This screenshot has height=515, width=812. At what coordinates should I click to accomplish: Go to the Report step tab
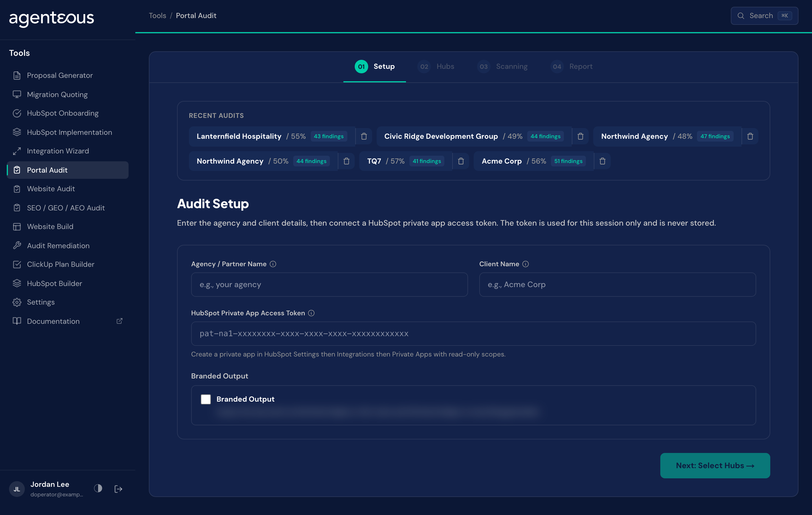[571, 67]
